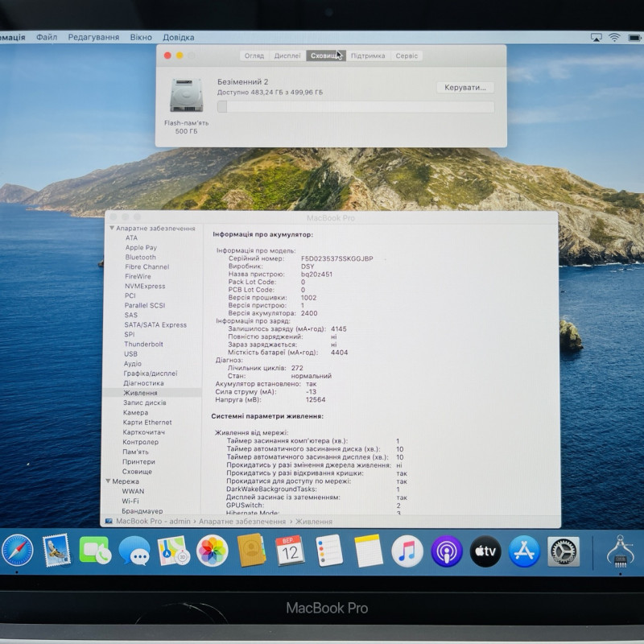Viewport: 644px width, 644px height.
Task: Click the Керувати... button
Action: pyautogui.click(x=465, y=87)
